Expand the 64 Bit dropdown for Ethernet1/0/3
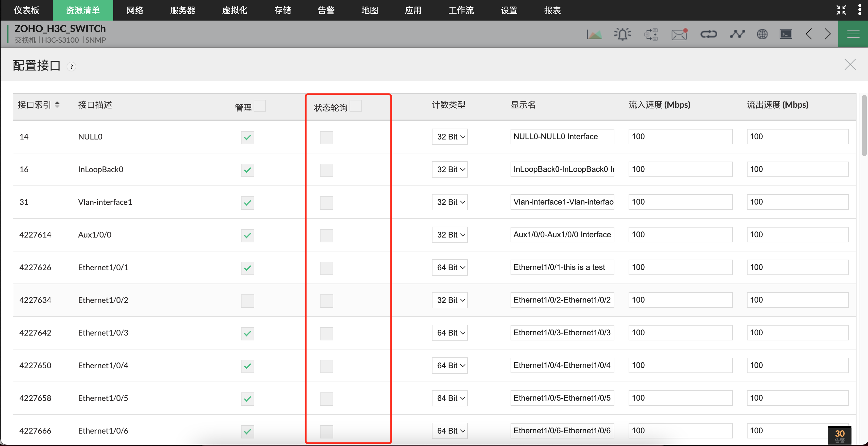The image size is (868, 446). tap(449, 333)
